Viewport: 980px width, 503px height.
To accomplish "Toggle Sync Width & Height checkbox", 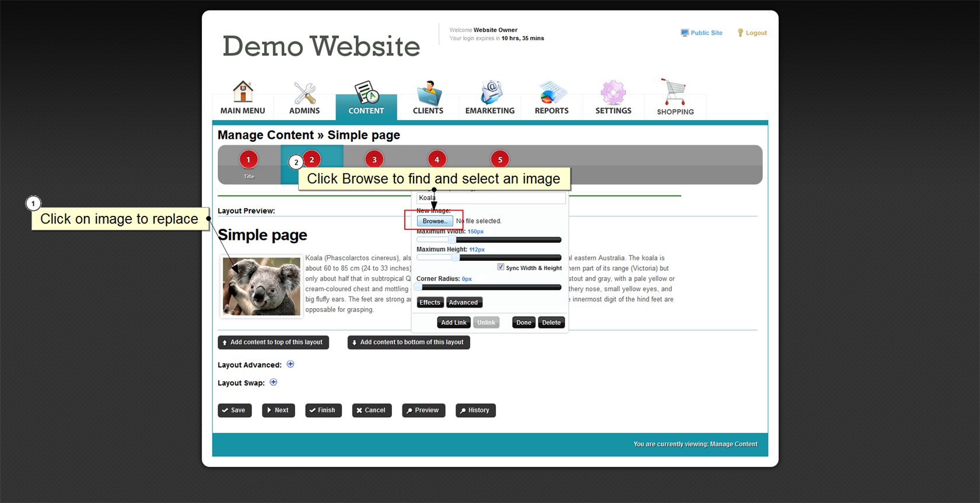I will point(501,267).
